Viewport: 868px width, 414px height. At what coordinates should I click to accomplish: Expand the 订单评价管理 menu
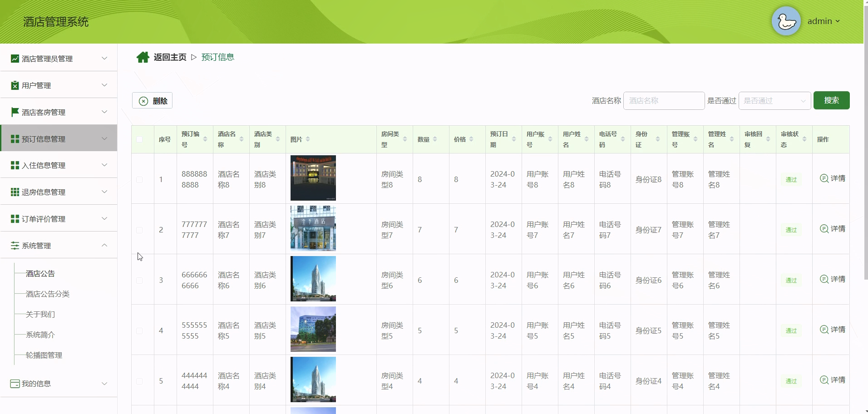pyautogui.click(x=59, y=219)
